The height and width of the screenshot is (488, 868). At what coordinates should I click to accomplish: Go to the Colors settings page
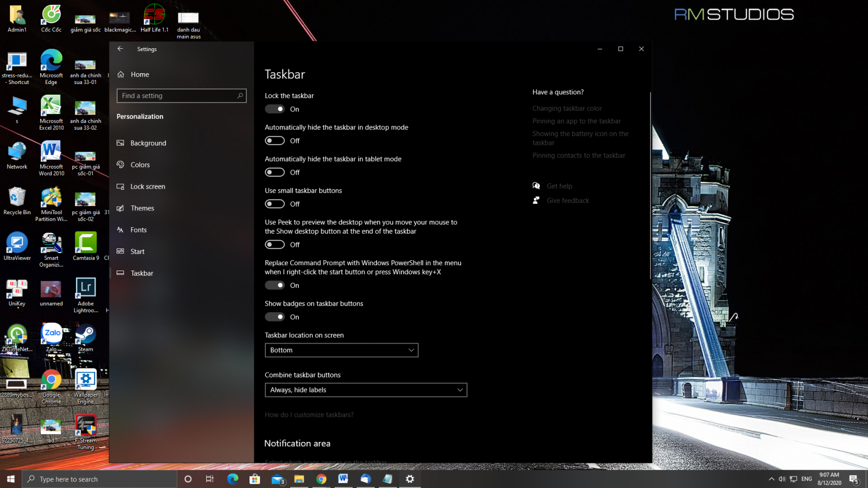140,165
